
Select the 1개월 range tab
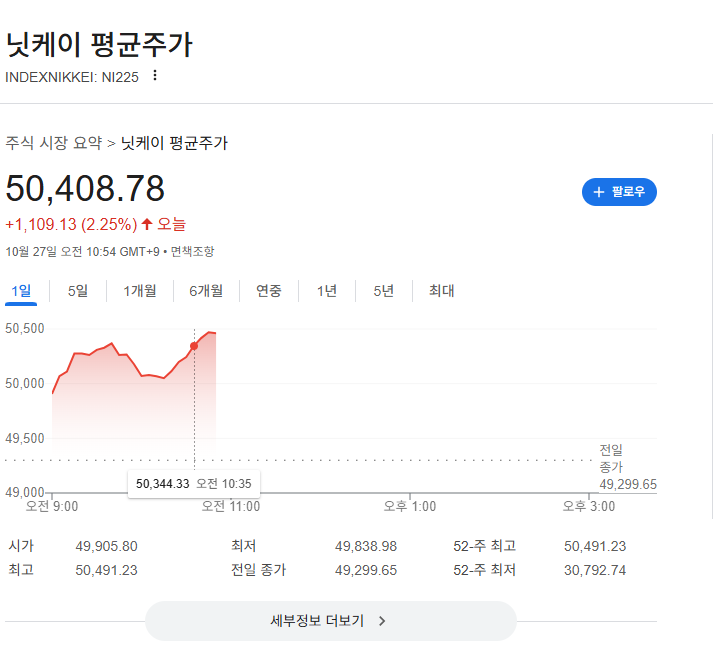140,291
